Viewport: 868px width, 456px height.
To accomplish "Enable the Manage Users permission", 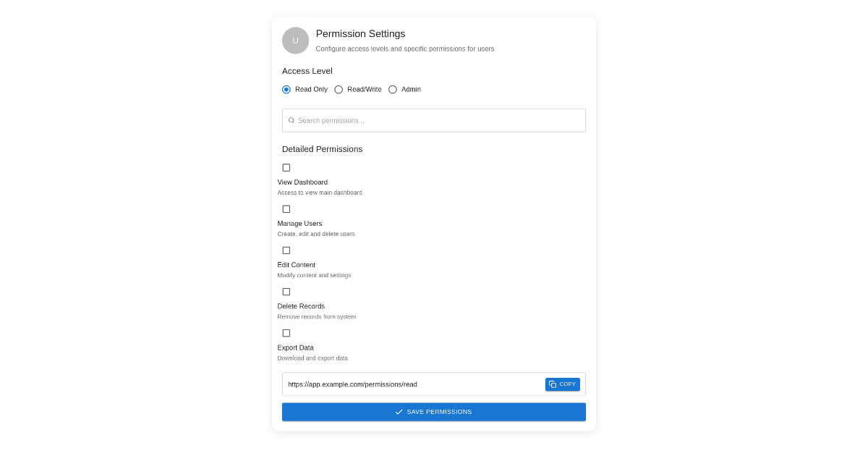I will pyautogui.click(x=286, y=208).
